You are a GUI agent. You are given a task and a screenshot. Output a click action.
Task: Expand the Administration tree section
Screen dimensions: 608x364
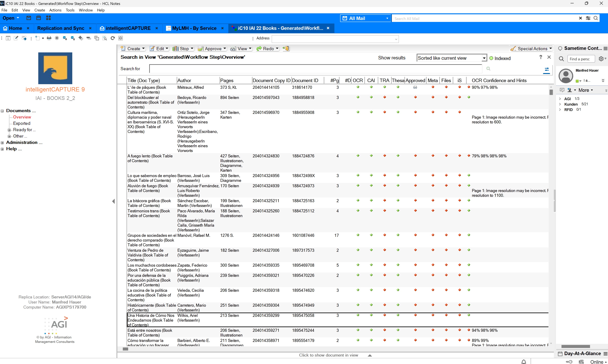(2, 142)
